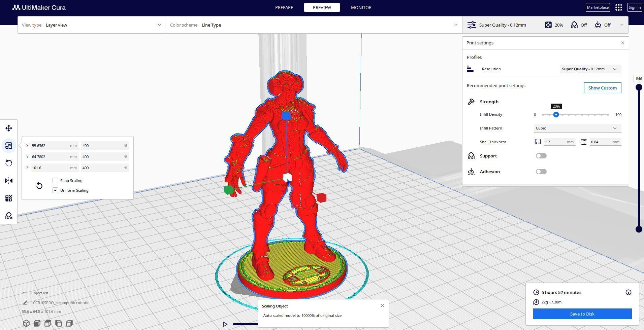Switch to left side view cube
The width and height of the screenshot is (644, 330).
(59, 323)
